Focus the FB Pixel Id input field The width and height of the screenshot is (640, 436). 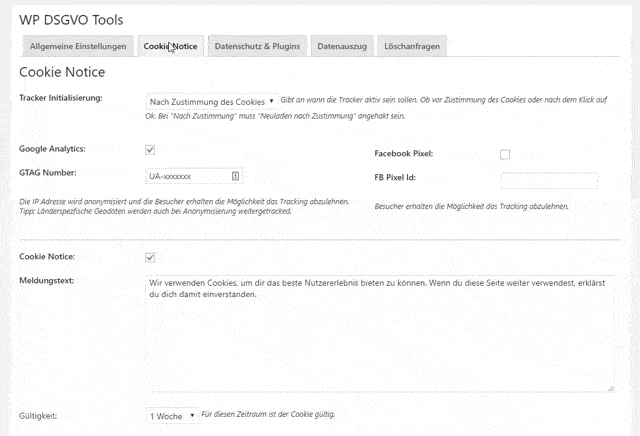(x=549, y=180)
